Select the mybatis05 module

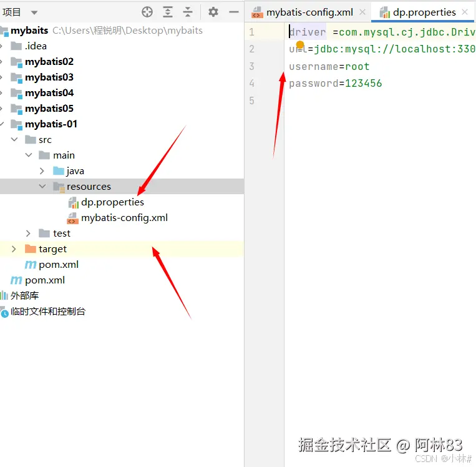click(49, 109)
